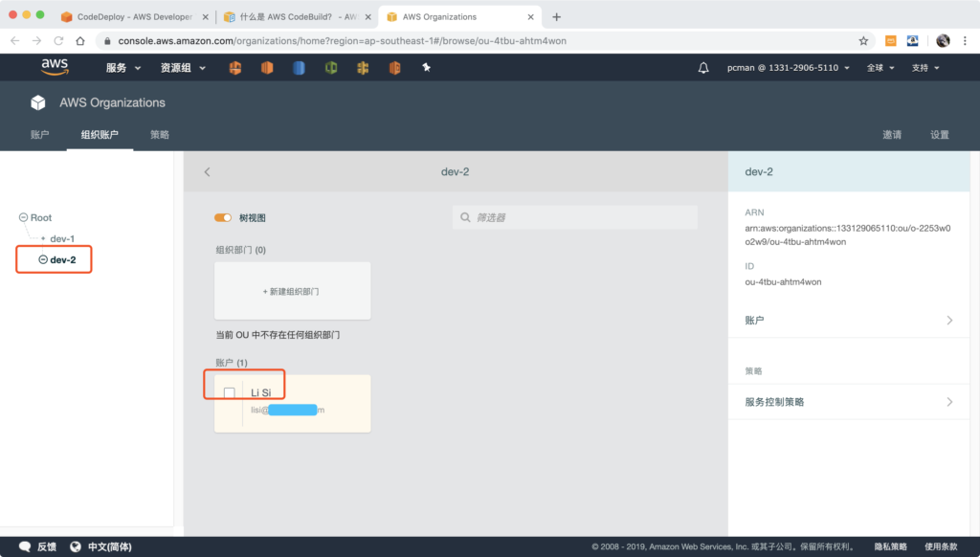View site info via the padlock icon
This screenshot has width=980, height=557.
click(x=107, y=40)
